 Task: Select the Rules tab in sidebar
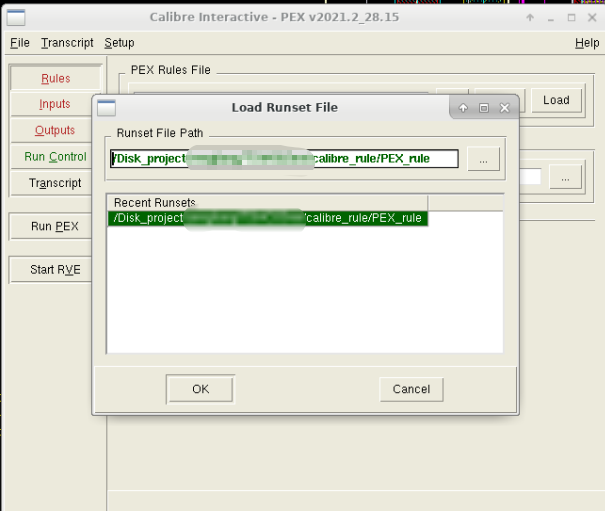[56, 78]
